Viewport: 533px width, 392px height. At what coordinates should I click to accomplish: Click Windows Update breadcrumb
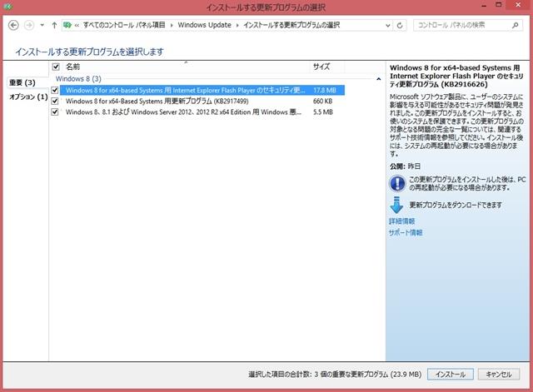coord(204,25)
